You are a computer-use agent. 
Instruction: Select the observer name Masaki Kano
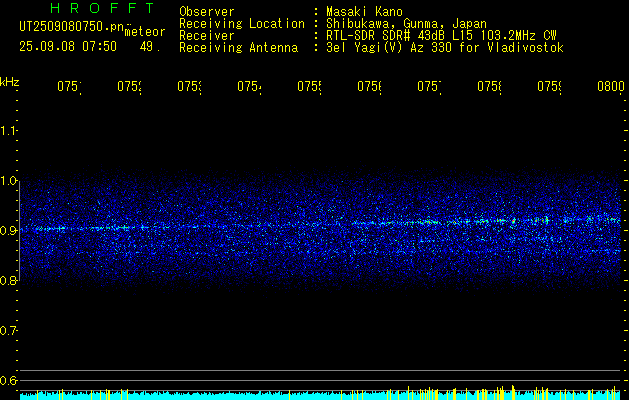(x=364, y=12)
